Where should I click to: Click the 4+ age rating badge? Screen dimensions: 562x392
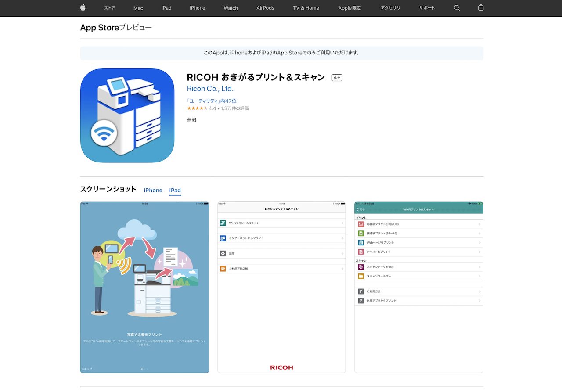pos(337,78)
